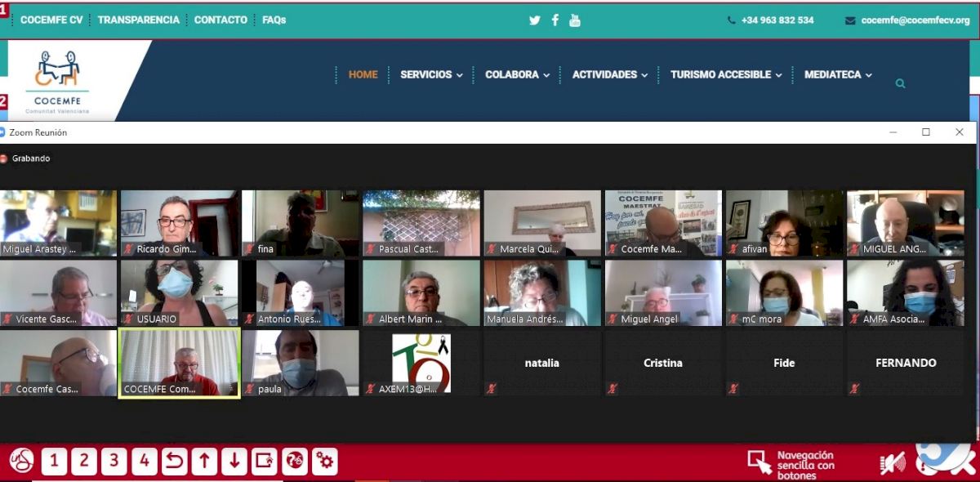Open the accessibility settings gear
Screen dimensions: 980x482
pyautogui.click(x=325, y=462)
